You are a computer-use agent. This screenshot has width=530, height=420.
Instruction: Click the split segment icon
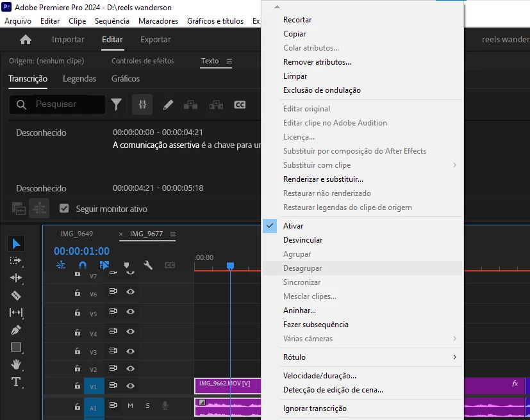click(216, 104)
